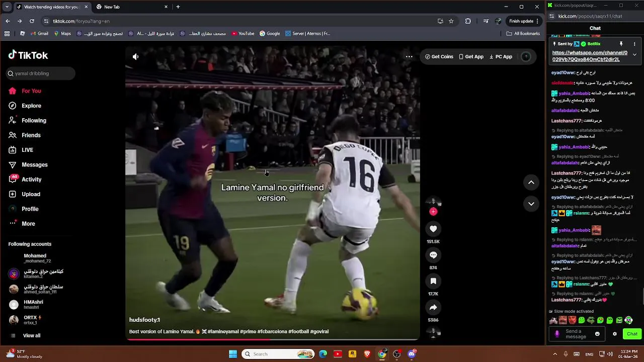Open the Following feed in sidebar

(x=34, y=121)
